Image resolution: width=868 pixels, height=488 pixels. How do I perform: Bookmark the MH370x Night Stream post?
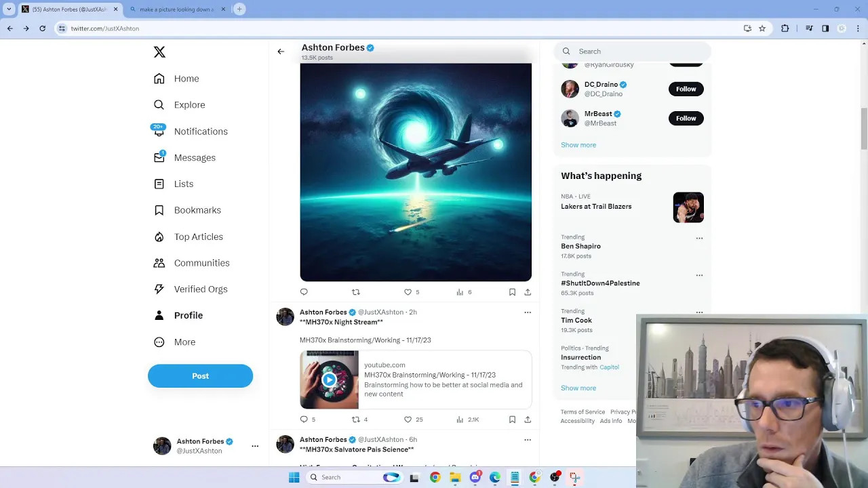512,420
